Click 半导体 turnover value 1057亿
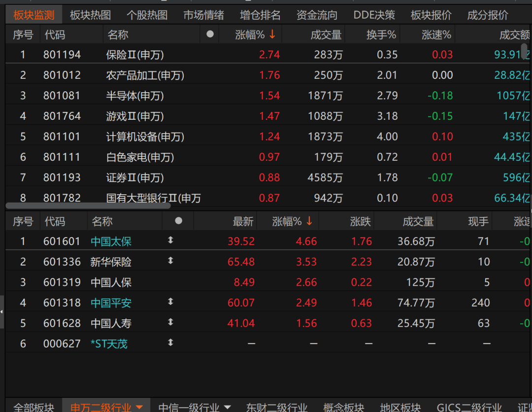The width and height of the screenshot is (532, 412). pyautogui.click(x=513, y=96)
